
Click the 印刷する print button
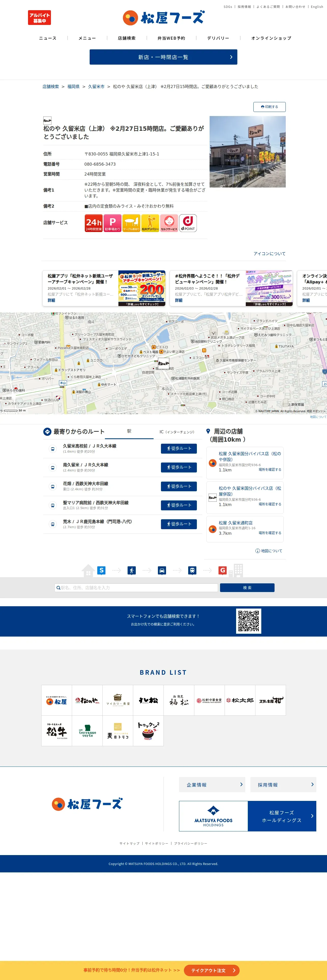click(269, 107)
